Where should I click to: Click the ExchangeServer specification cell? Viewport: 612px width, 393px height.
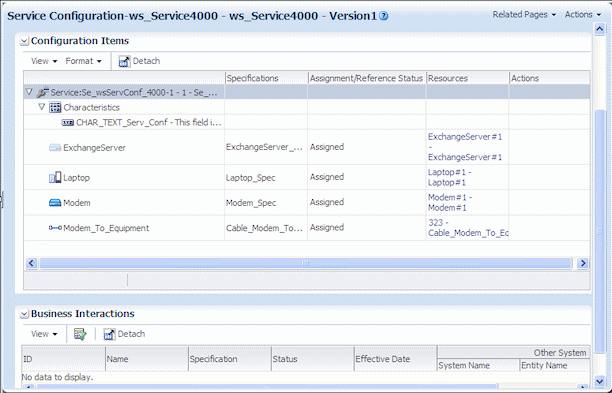tap(266, 147)
